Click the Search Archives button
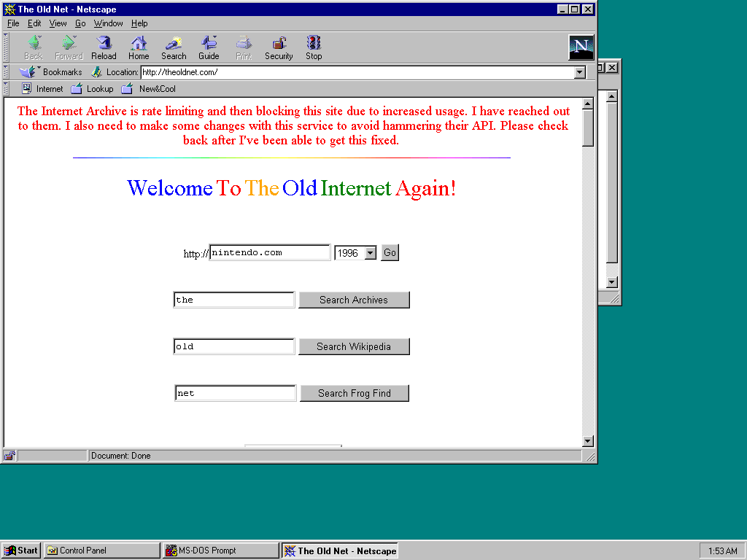The image size is (747, 560). click(354, 300)
